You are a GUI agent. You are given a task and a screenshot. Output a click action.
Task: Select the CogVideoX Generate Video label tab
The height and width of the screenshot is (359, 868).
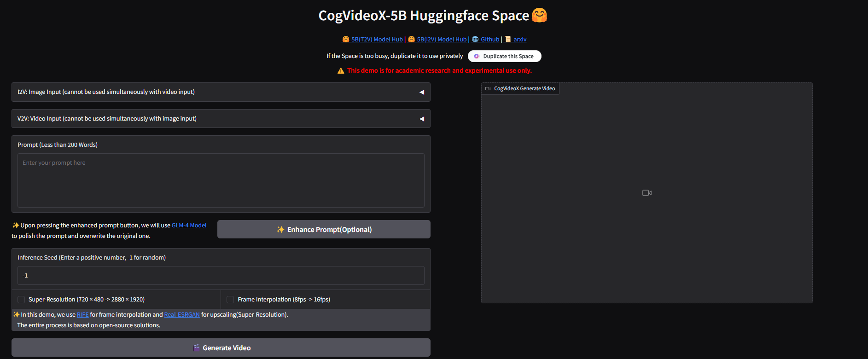[520, 89]
